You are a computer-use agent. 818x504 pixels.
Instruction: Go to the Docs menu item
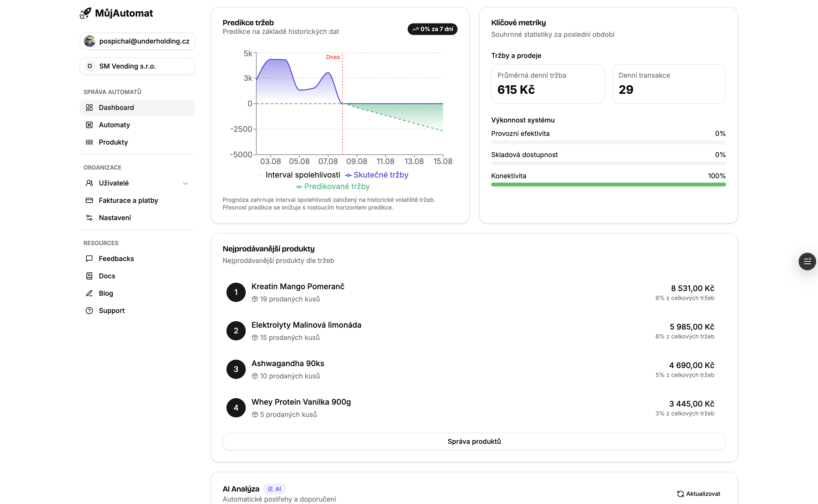click(107, 276)
